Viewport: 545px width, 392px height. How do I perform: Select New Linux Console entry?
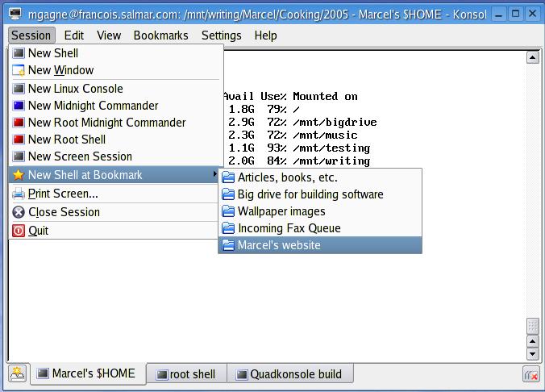[x=116, y=89]
